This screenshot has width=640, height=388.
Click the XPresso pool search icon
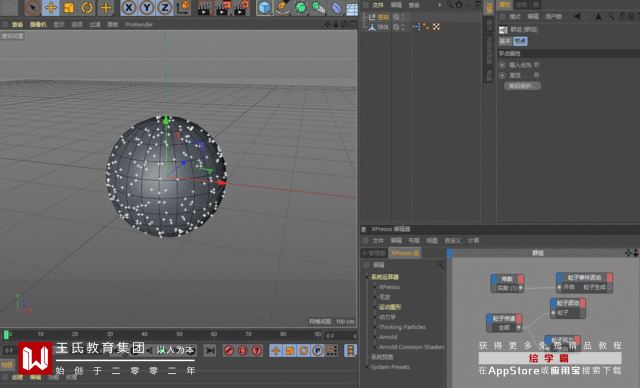440,265
